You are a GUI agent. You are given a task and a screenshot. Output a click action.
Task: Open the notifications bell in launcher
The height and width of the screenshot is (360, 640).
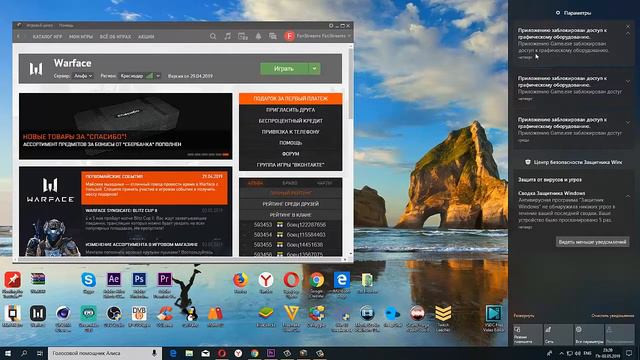(258, 36)
